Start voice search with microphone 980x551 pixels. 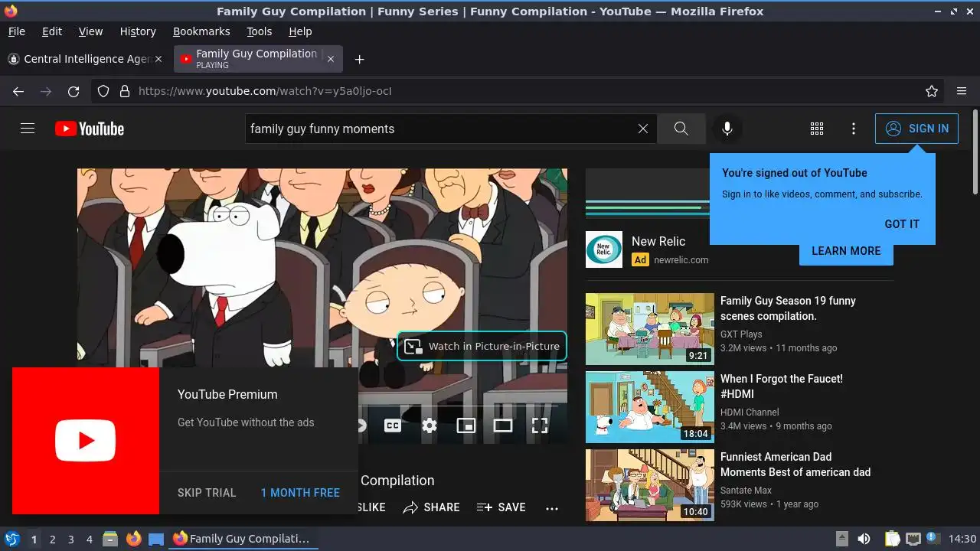(727, 129)
